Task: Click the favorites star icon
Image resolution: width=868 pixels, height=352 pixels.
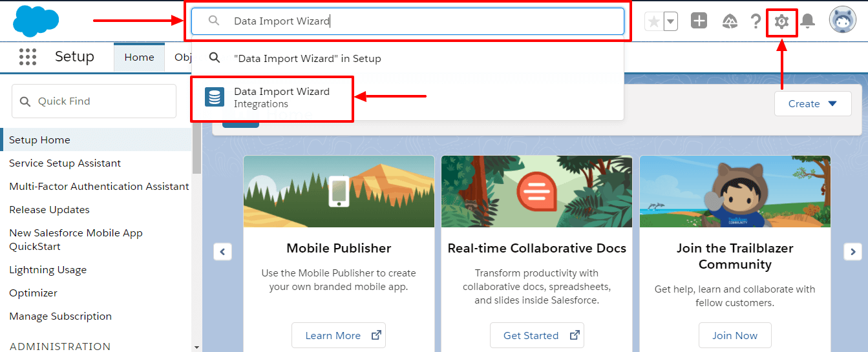Action: click(x=654, y=21)
